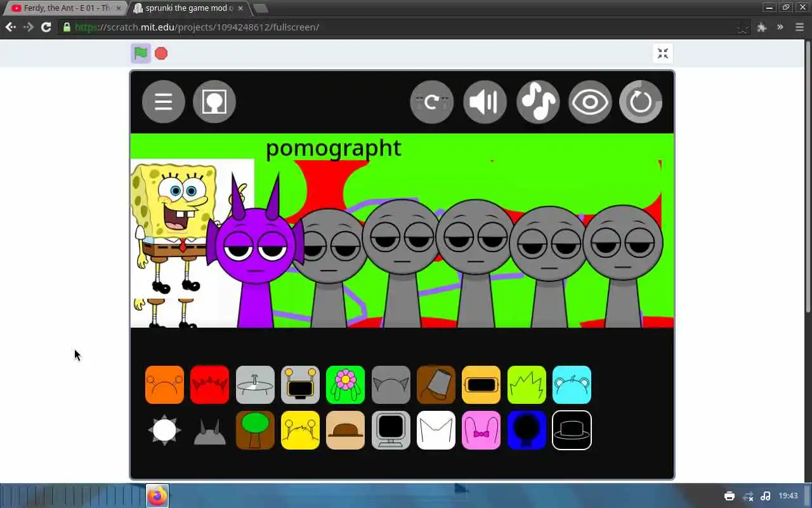
Task: Select the gray computer monitor icon
Action: click(x=391, y=430)
